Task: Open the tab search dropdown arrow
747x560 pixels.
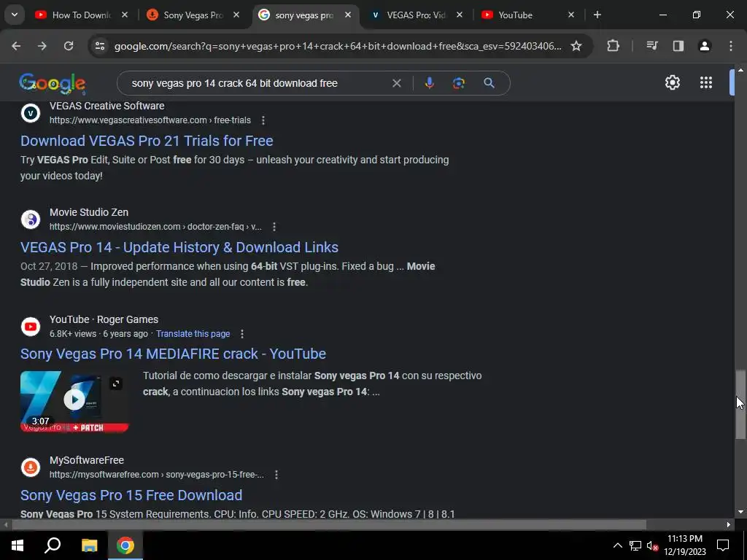Action: click(15, 15)
